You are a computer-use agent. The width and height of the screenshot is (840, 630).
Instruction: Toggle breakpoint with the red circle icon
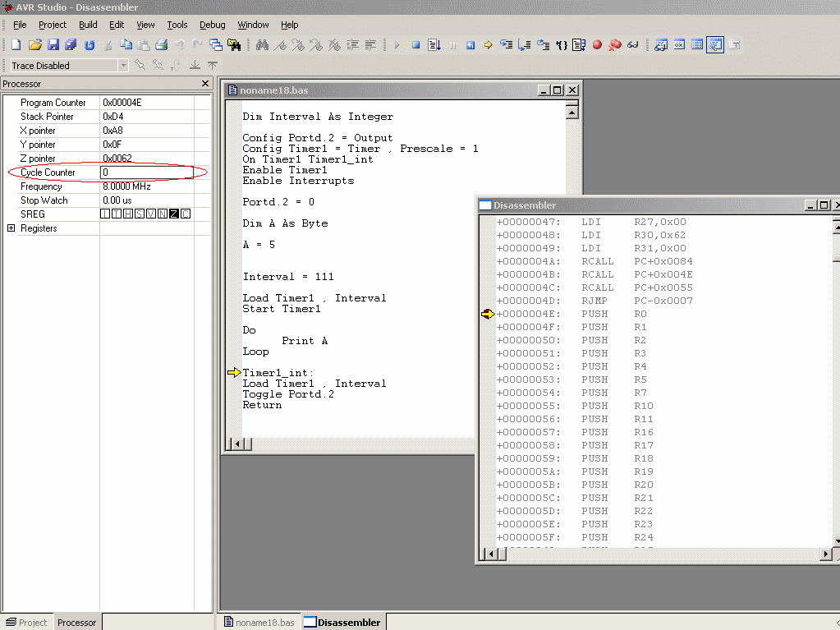597,45
